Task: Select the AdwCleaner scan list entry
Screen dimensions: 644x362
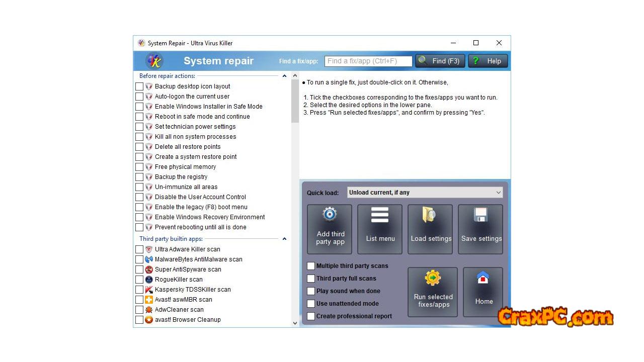Action: tap(179, 310)
